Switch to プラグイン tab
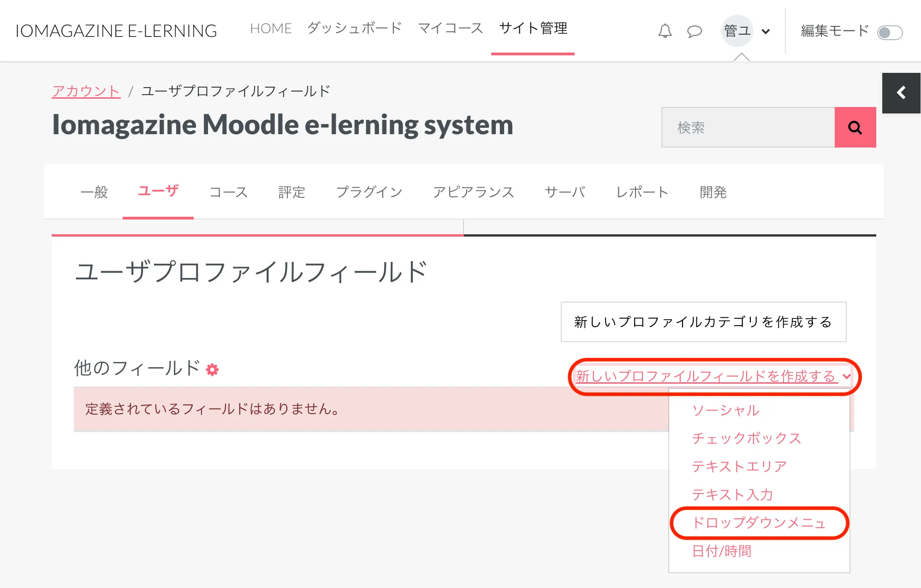The width and height of the screenshot is (921, 588). [369, 192]
